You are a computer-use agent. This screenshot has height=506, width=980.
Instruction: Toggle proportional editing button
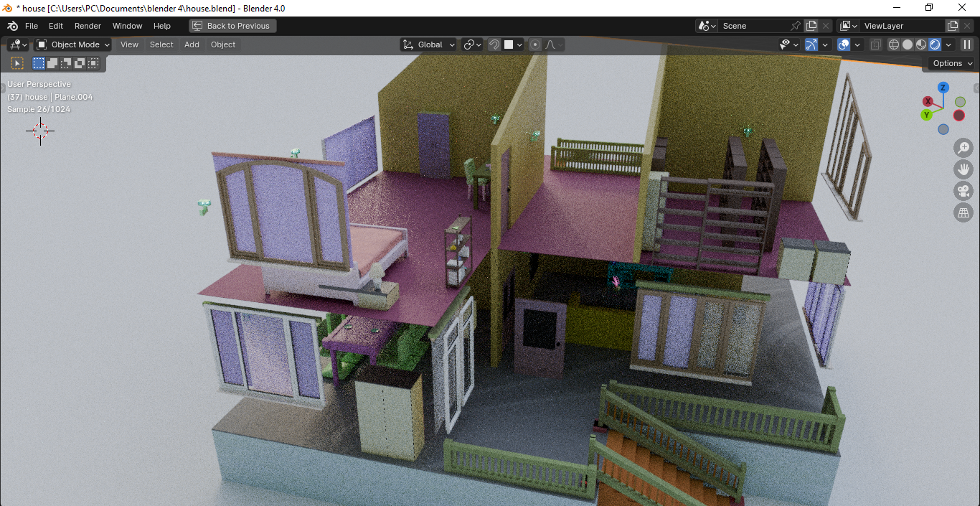pos(534,44)
